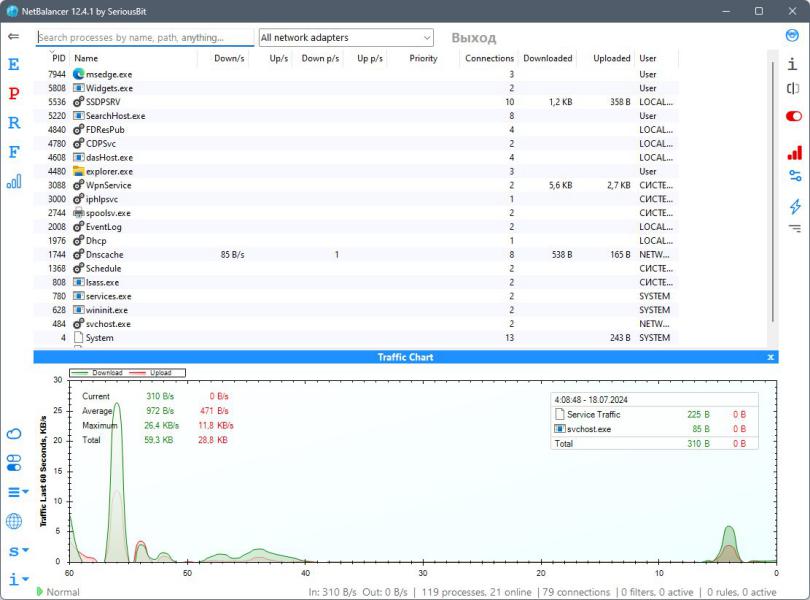Select the wininit.exe row

[356, 310]
